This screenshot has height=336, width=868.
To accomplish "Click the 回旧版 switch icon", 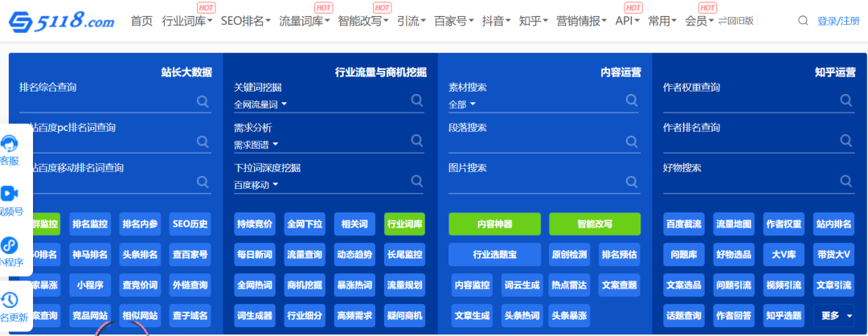I will coord(723,21).
